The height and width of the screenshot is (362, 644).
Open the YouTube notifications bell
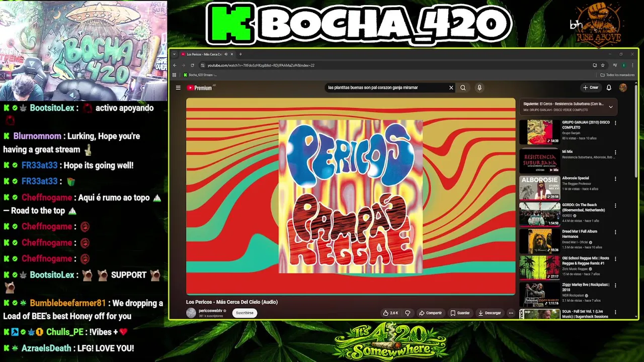point(609,87)
